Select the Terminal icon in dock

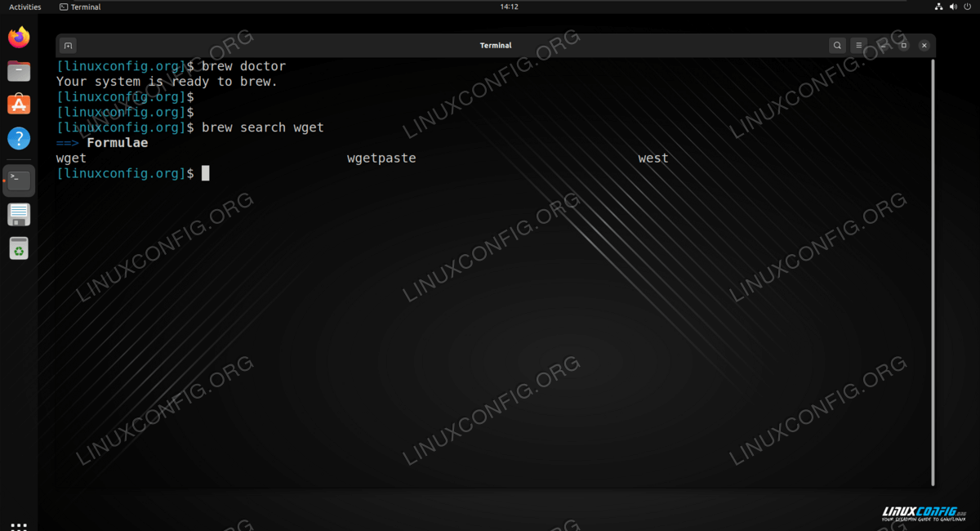tap(19, 181)
